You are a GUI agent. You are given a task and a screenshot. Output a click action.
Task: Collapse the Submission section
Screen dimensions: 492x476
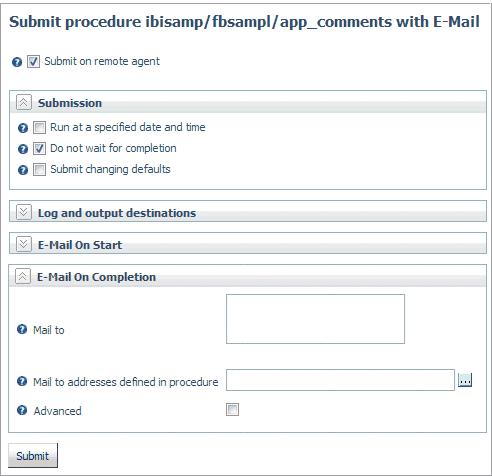pyautogui.click(x=24, y=102)
